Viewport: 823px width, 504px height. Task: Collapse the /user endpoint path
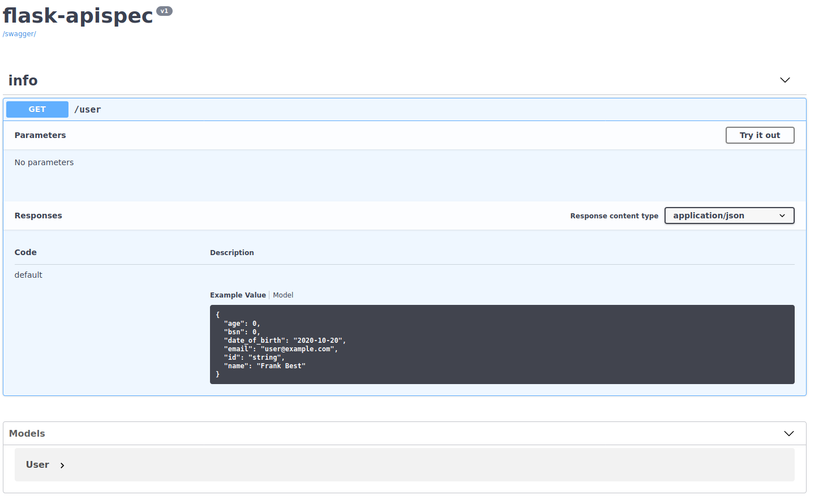pos(88,110)
